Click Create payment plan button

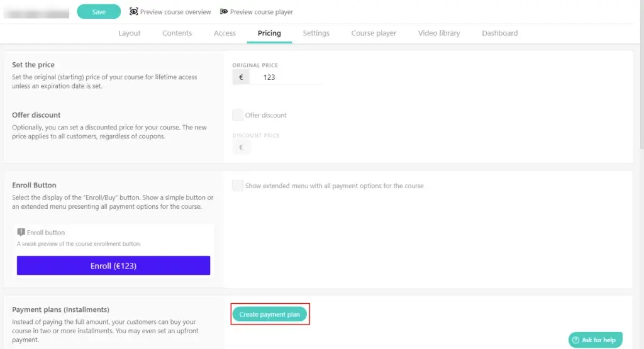pos(270,314)
